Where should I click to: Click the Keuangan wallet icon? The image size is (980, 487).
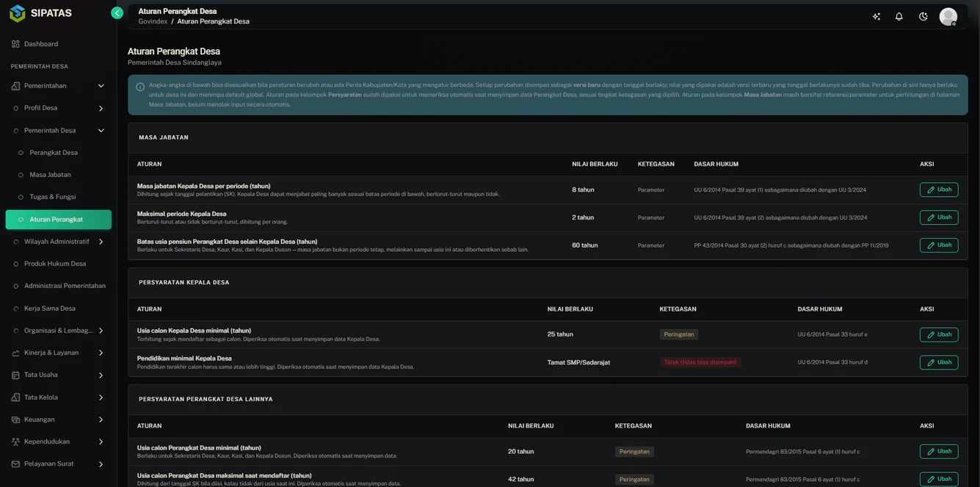click(x=15, y=419)
